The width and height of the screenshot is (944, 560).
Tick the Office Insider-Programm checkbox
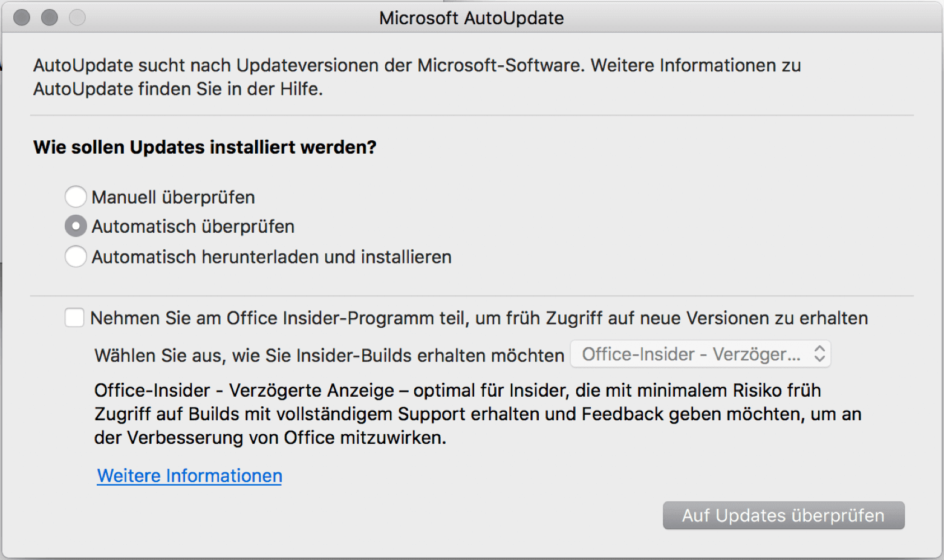point(74,317)
